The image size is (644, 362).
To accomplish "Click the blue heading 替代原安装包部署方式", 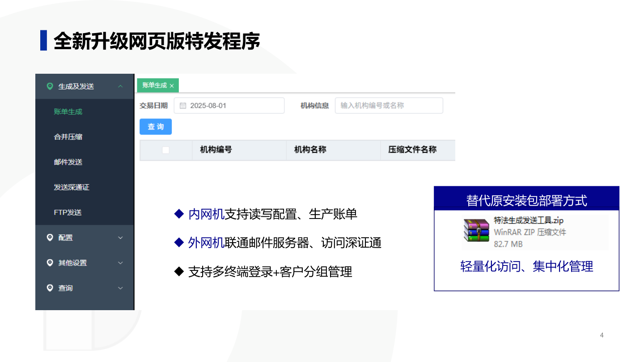I will click(526, 200).
